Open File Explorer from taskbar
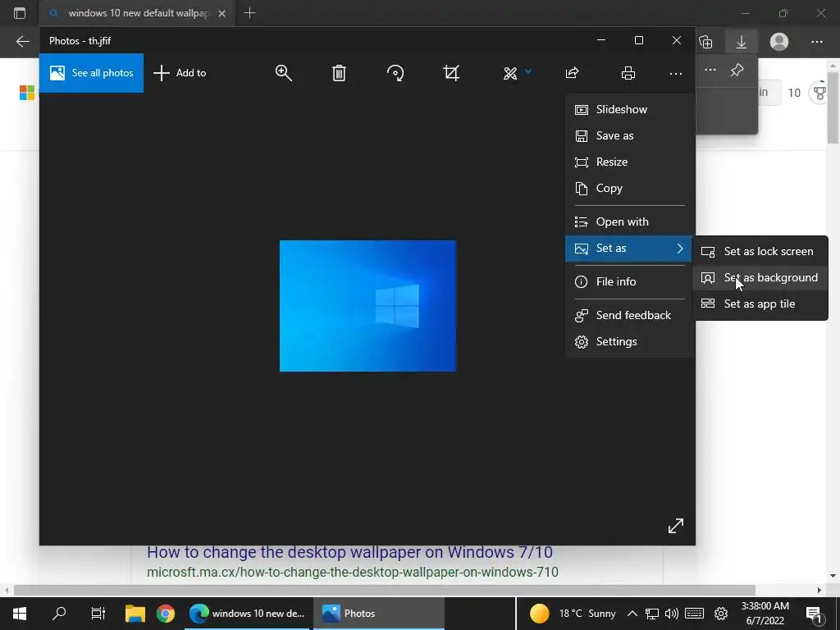 pos(135,614)
